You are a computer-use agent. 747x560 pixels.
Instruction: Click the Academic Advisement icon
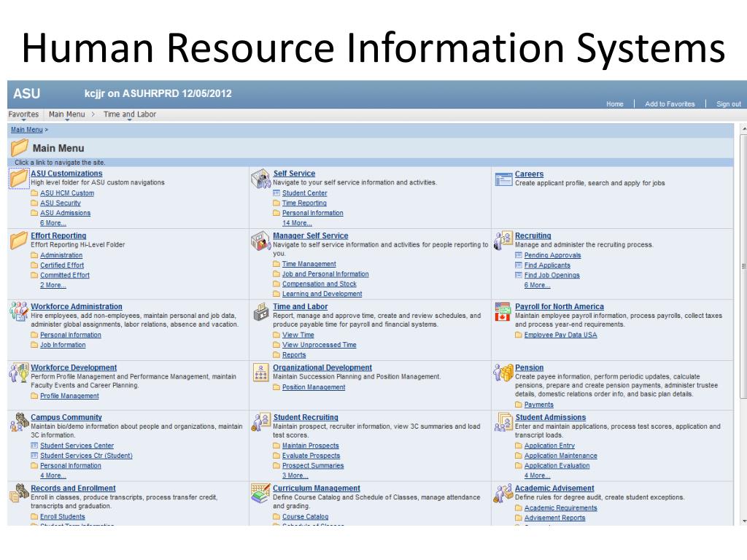pos(503,494)
